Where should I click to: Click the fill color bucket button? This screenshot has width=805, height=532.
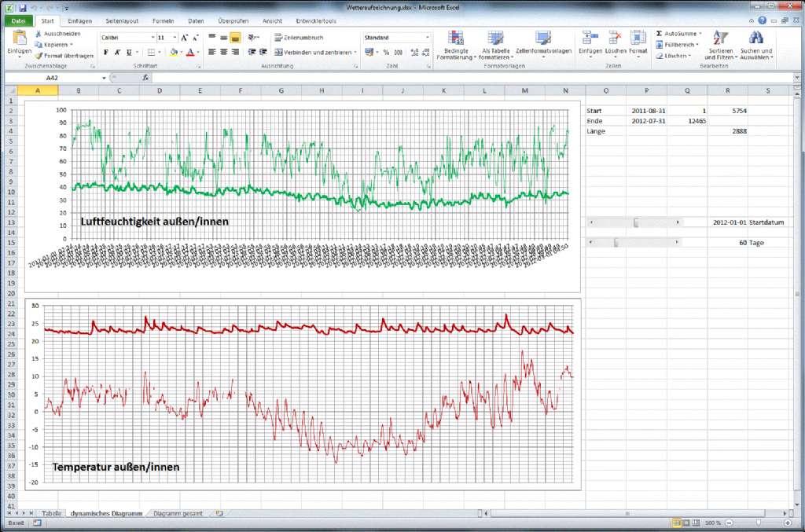(174, 53)
